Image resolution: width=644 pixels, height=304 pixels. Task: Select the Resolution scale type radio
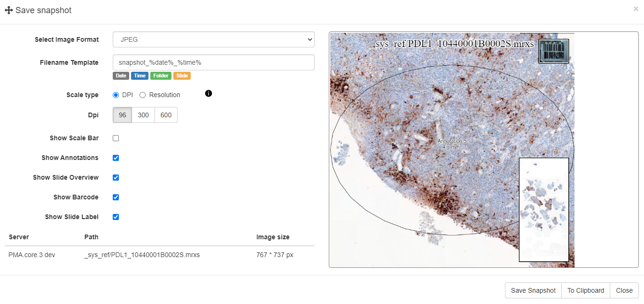143,95
